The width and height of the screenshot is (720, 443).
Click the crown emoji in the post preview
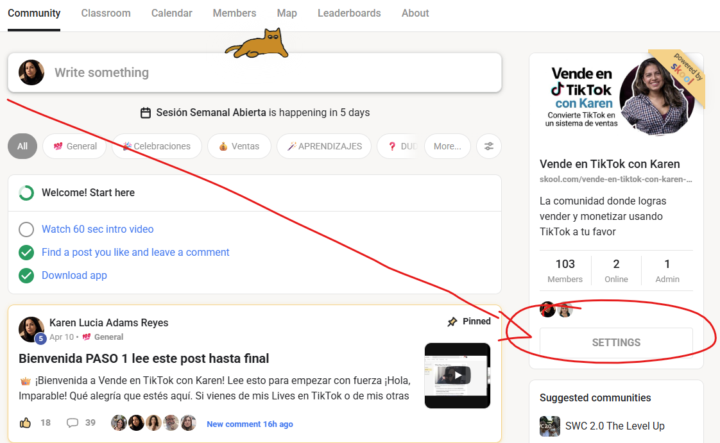(x=25, y=381)
